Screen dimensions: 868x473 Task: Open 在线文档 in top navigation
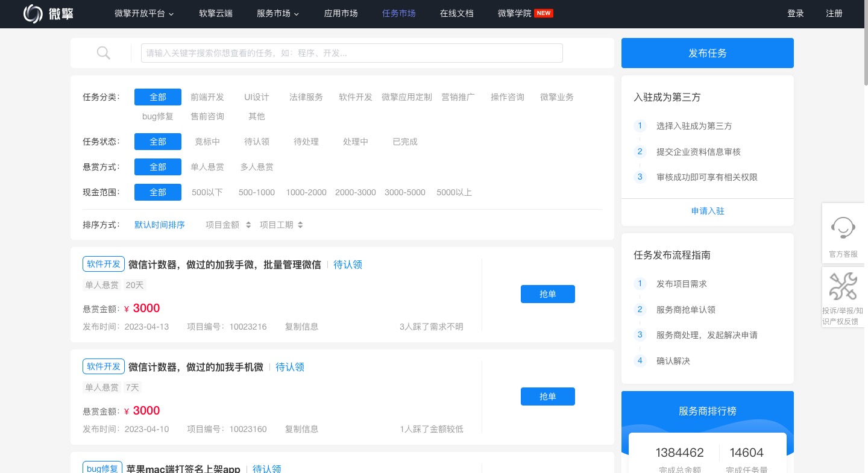pyautogui.click(x=457, y=13)
